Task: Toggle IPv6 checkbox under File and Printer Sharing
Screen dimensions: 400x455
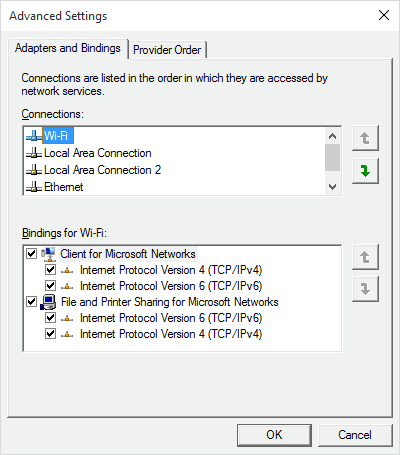Action: tap(50, 318)
